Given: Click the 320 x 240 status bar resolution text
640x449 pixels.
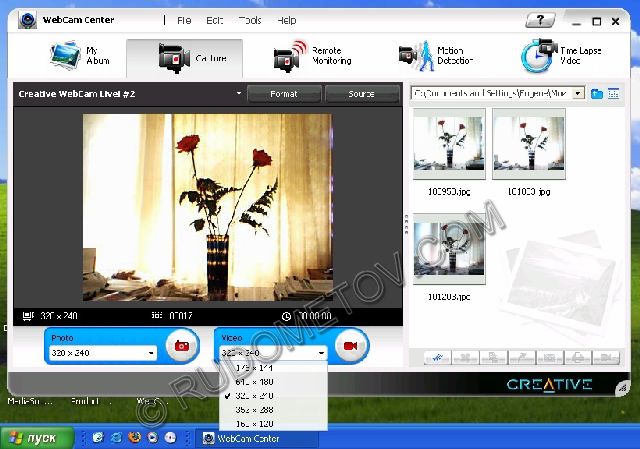Looking at the screenshot, I should point(59,316).
